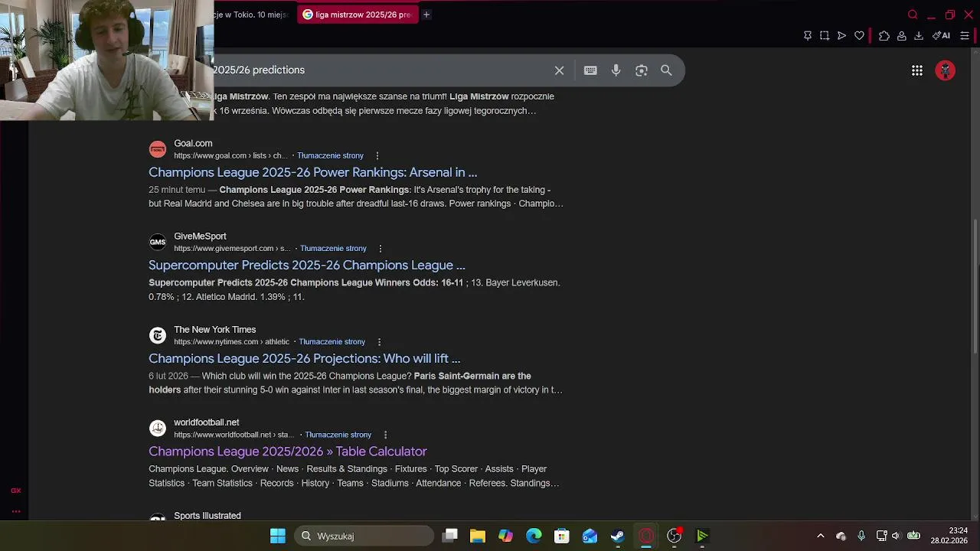This screenshot has height=551, width=980.
Task: Switch to the Tokio tab
Action: 253,15
